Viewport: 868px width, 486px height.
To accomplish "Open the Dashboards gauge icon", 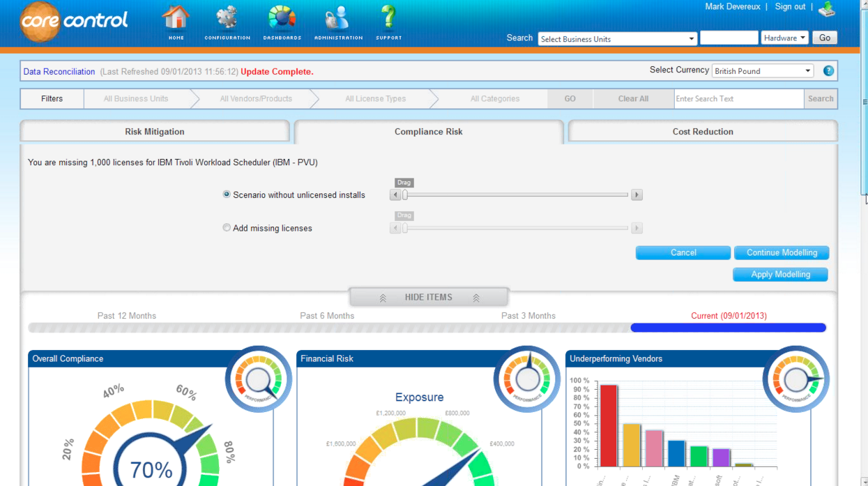I will click(282, 22).
